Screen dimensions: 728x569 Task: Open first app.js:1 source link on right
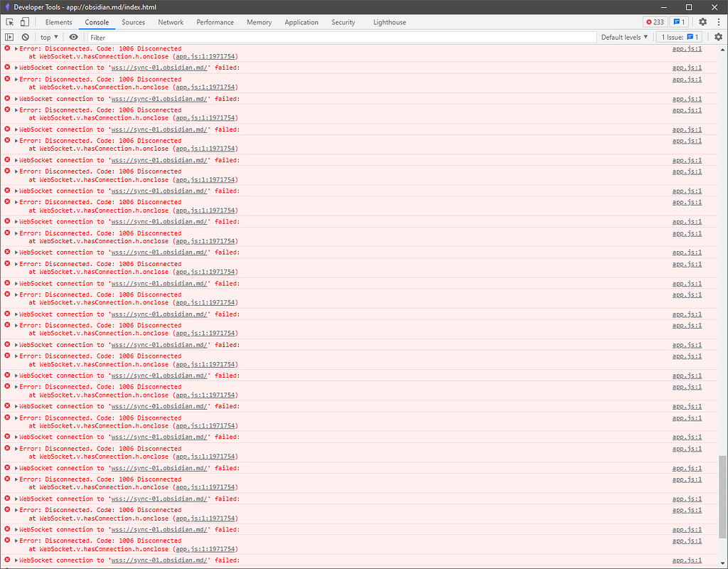click(687, 49)
